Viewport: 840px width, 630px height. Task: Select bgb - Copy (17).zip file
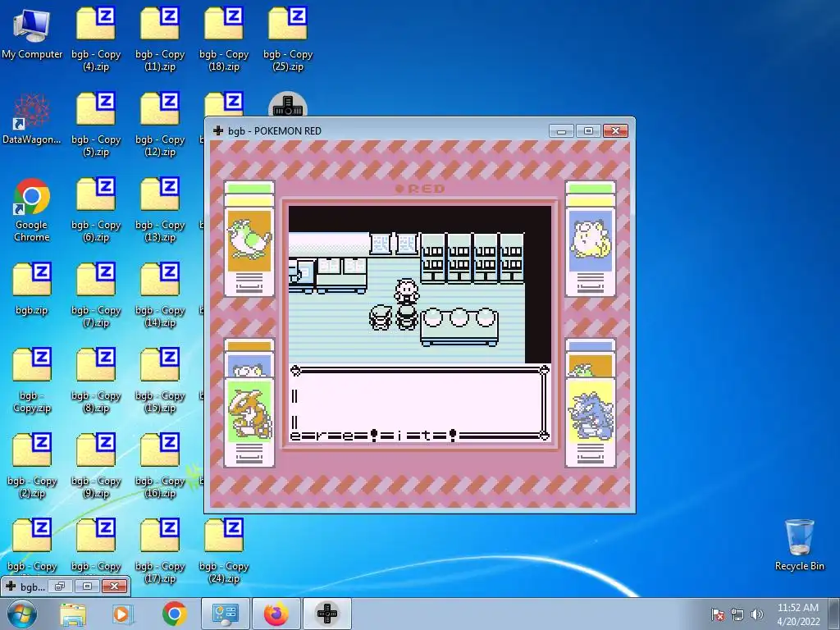point(160,550)
